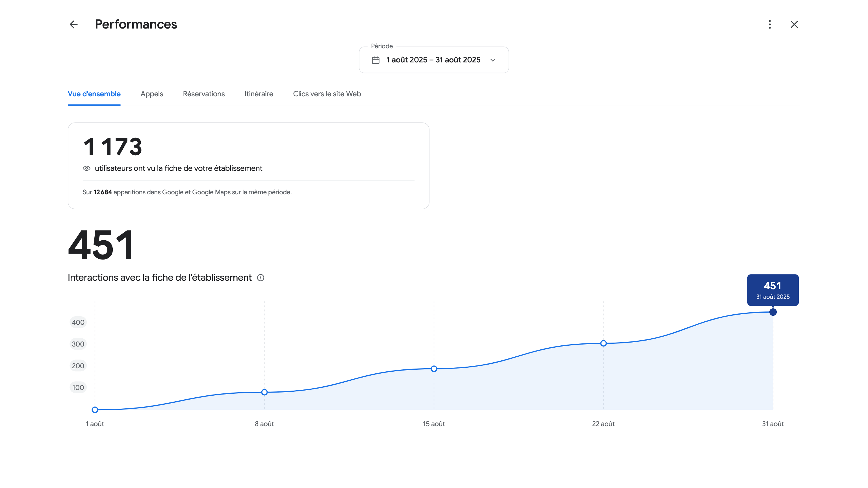Select the 15 août data point on chart
The height and width of the screenshot is (488, 868).
[434, 369]
